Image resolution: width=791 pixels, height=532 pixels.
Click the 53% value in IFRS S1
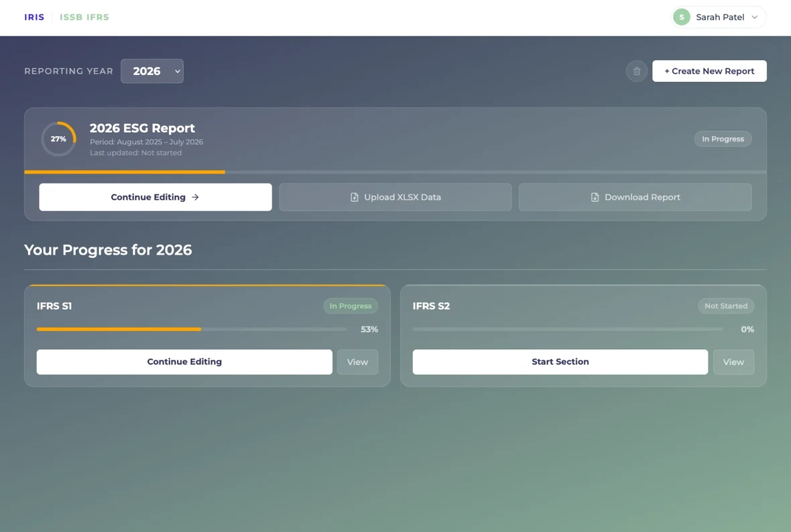coord(369,329)
